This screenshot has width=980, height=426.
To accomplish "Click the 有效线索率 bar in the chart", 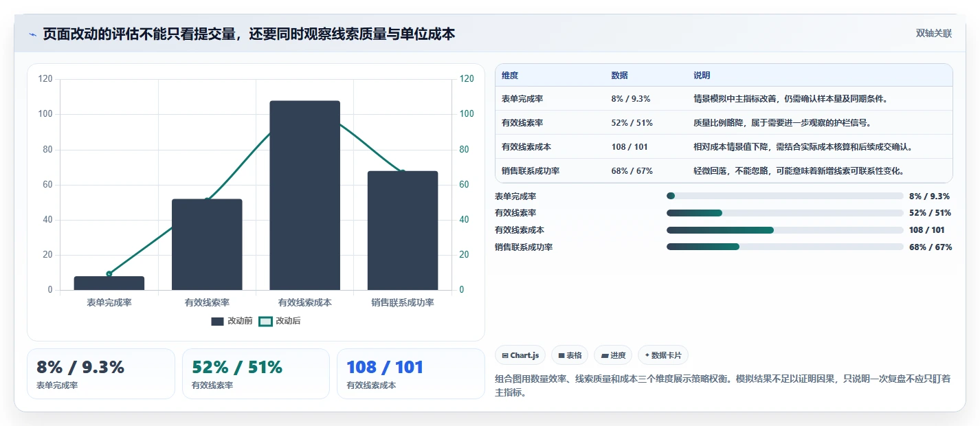I will pyautogui.click(x=207, y=245).
